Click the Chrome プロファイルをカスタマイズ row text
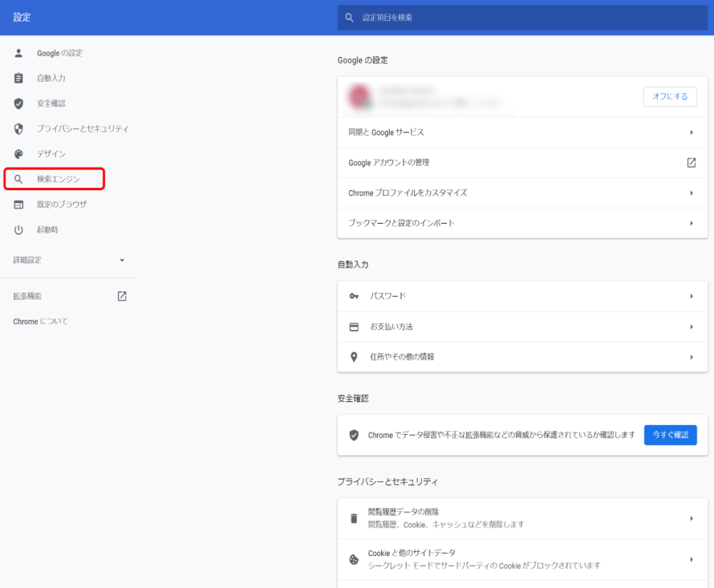Image resolution: width=714 pixels, height=588 pixels. pyautogui.click(x=407, y=193)
